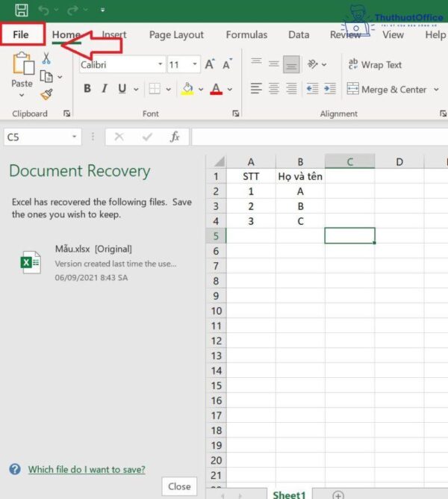
Task: Open the Data ribbon tab
Action: (x=299, y=34)
